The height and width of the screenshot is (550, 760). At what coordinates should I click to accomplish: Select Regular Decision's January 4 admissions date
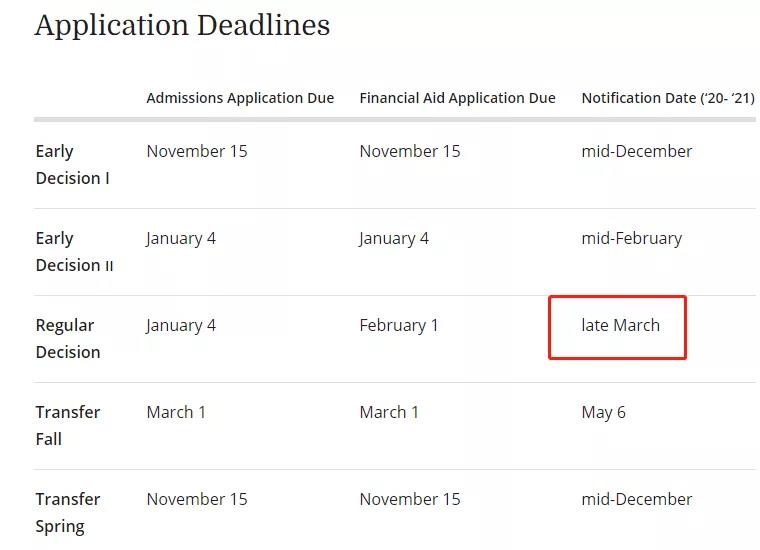[x=181, y=325]
